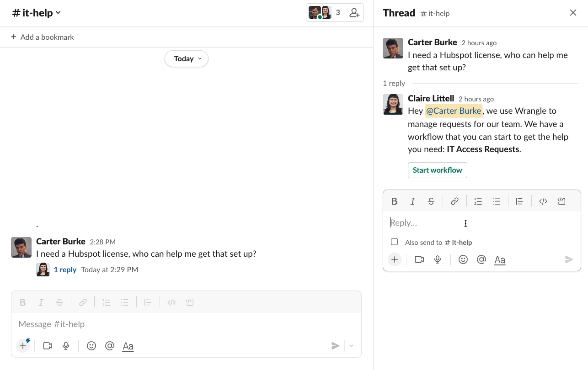Screen dimensions: 588x370
Task: Hide formatting toolbar in channel composer
Action: click(128, 346)
